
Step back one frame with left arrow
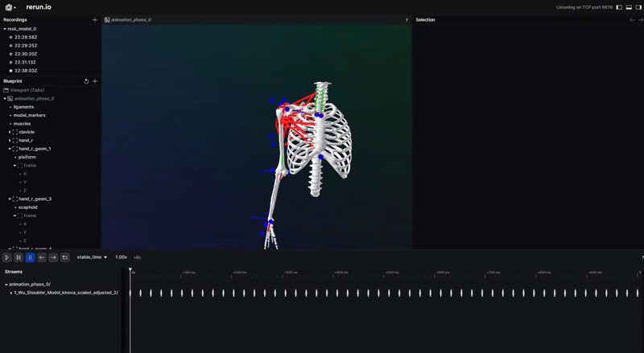click(42, 257)
